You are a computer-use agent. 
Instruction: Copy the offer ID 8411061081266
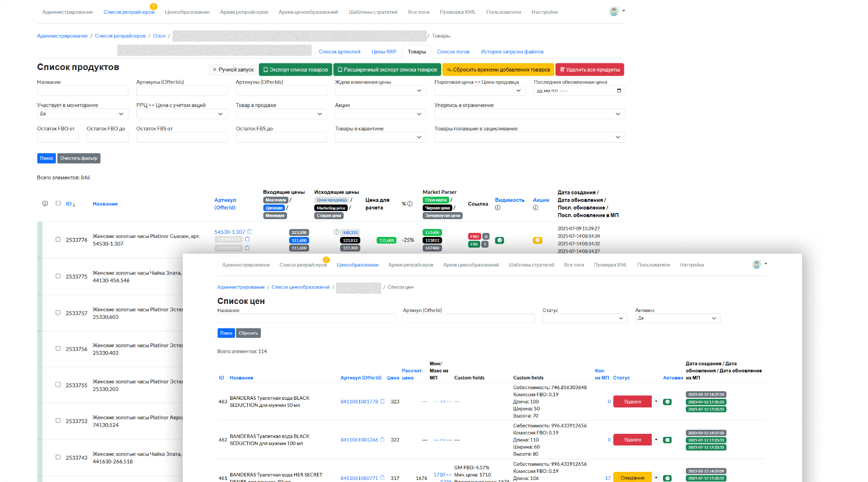click(x=382, y=440)
